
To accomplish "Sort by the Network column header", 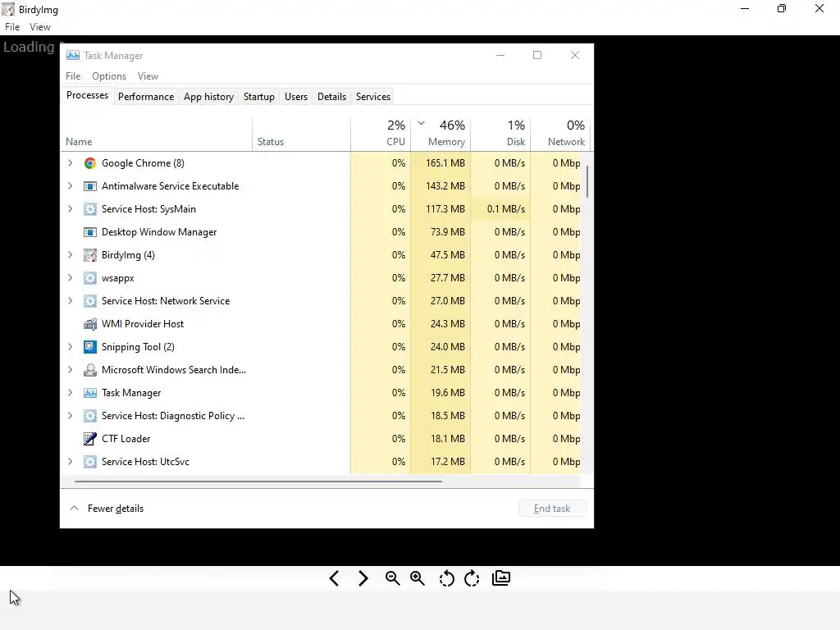I will pyautogui.click(x=560, y=135).
